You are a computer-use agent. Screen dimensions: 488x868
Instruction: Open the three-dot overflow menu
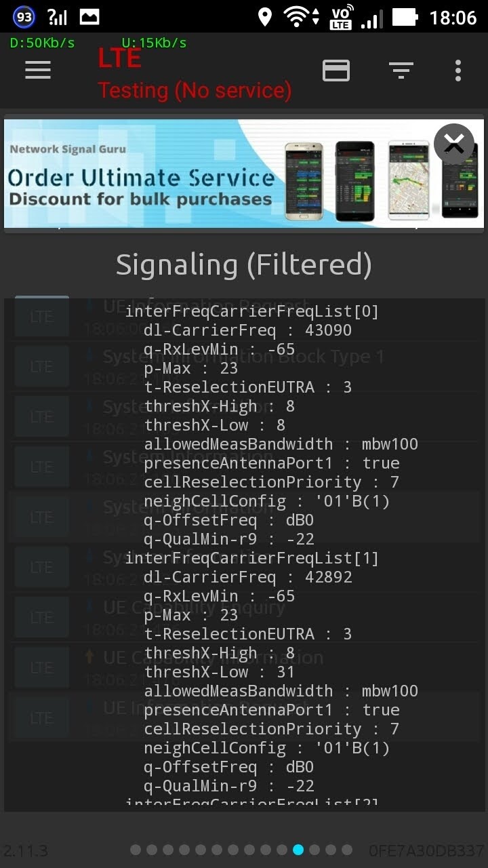pyautogui.click(x=458, y=70)
